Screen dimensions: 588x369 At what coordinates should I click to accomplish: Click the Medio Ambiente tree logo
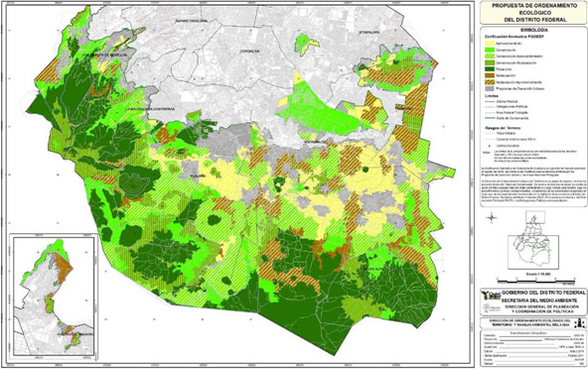pyautogui.click(x=492, y=308)
